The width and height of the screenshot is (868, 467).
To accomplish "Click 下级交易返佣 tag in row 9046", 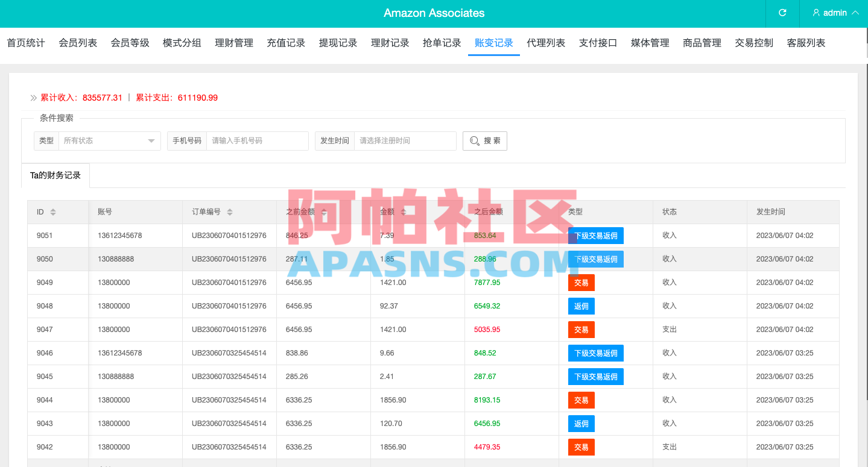I will coord(596,353).
